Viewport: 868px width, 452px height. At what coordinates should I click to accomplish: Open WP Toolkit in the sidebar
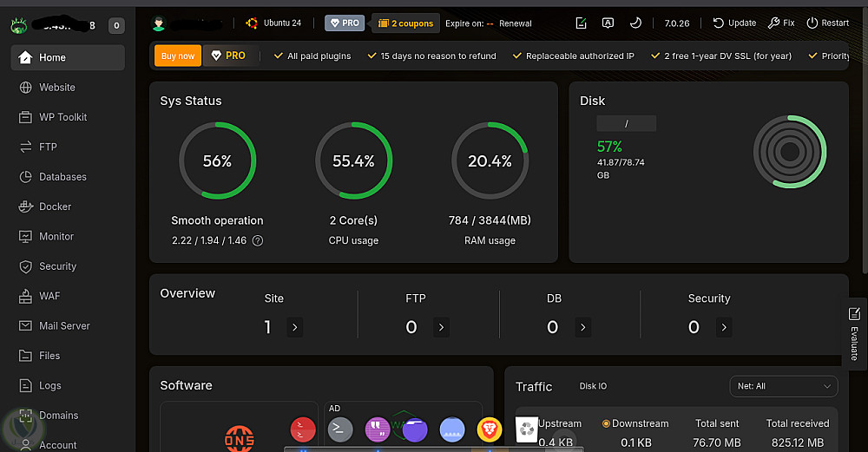pyautogui.click(x=68, y=117)
